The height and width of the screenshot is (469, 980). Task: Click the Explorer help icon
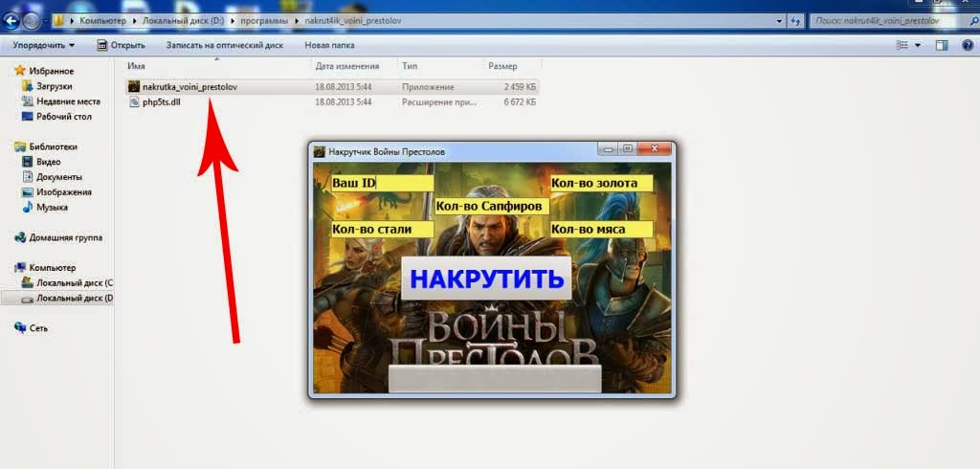coord(969,45)
